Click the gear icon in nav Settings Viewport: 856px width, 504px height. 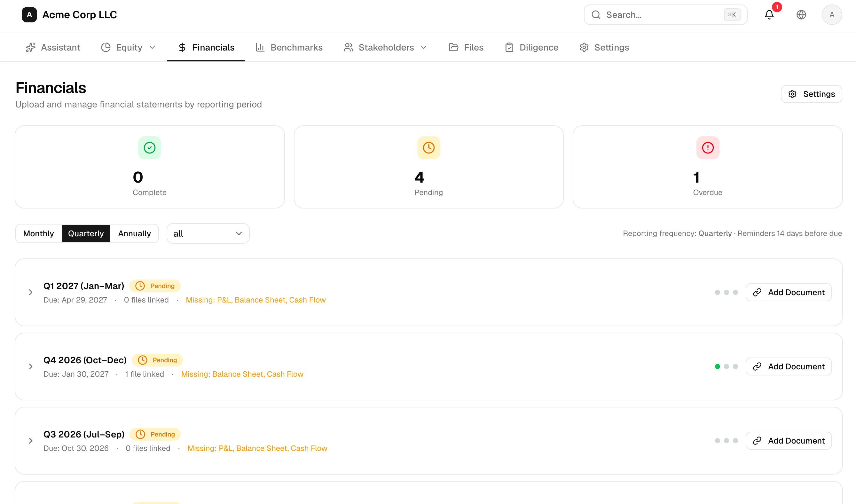[x=584, y=47]
